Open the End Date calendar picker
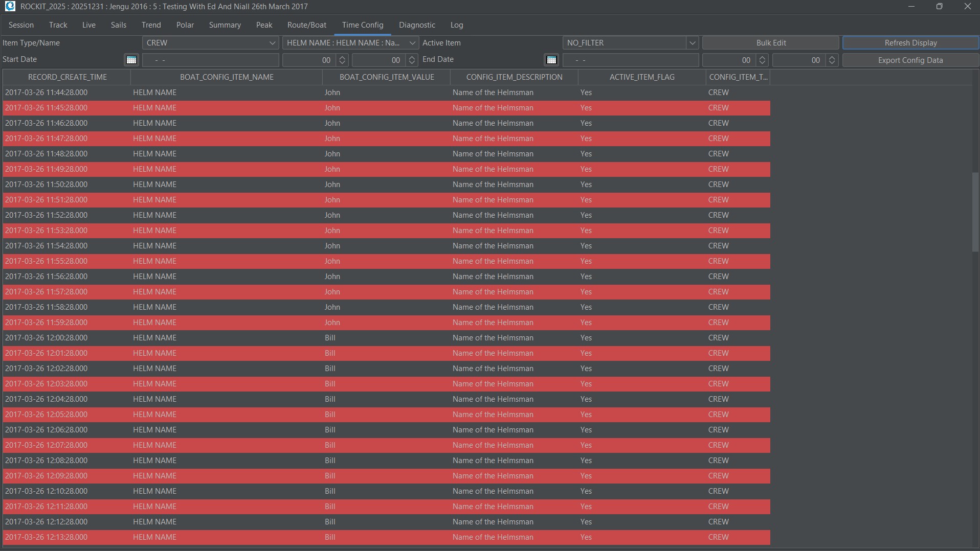The width and height of the screenshot is (980, 551). (x=551, y=60)
